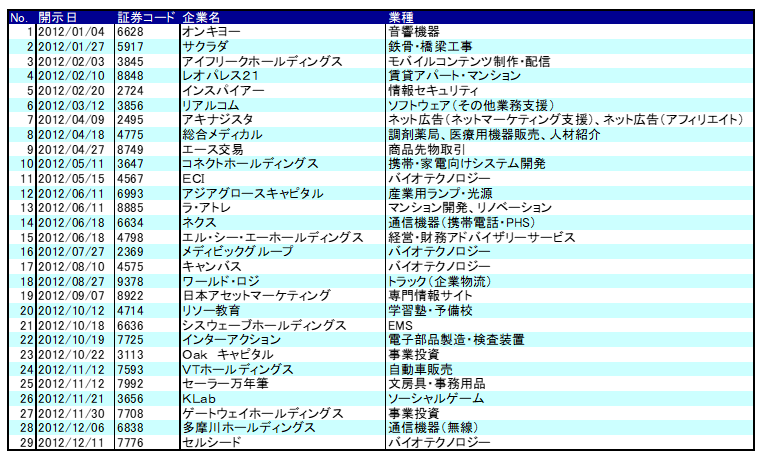This screenshot has height=458, width=763.
Task: Click date 2012/04/27
Action: coord(72,149)
